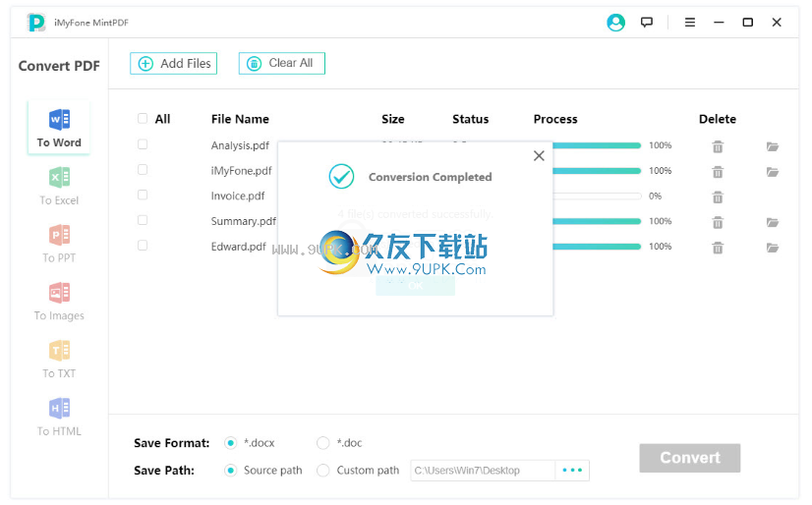Select the To Word conversion mode
This screenshot has height=505, width=812.
tap(59, 128)
